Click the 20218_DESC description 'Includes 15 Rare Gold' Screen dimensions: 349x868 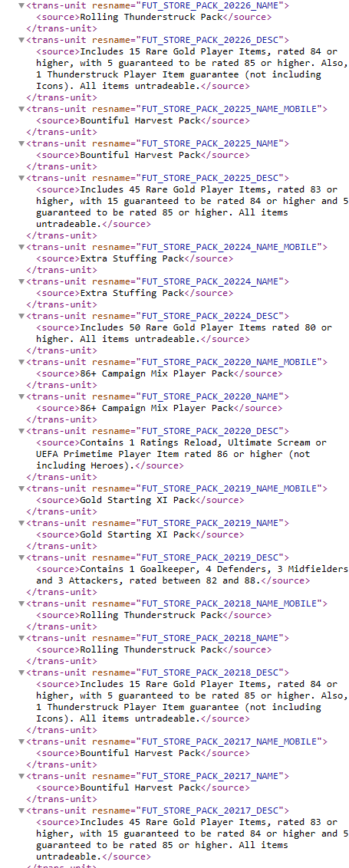point(193,701)
